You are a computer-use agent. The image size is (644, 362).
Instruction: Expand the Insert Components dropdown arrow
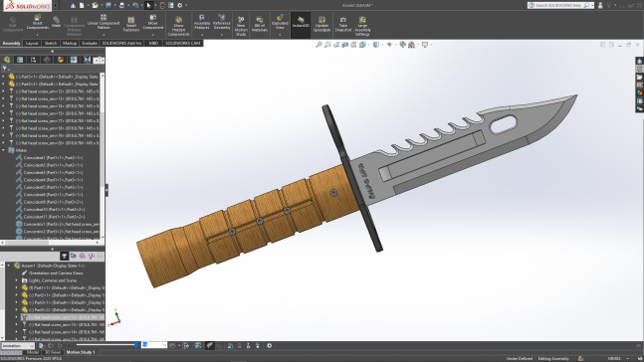click(38, 35)
